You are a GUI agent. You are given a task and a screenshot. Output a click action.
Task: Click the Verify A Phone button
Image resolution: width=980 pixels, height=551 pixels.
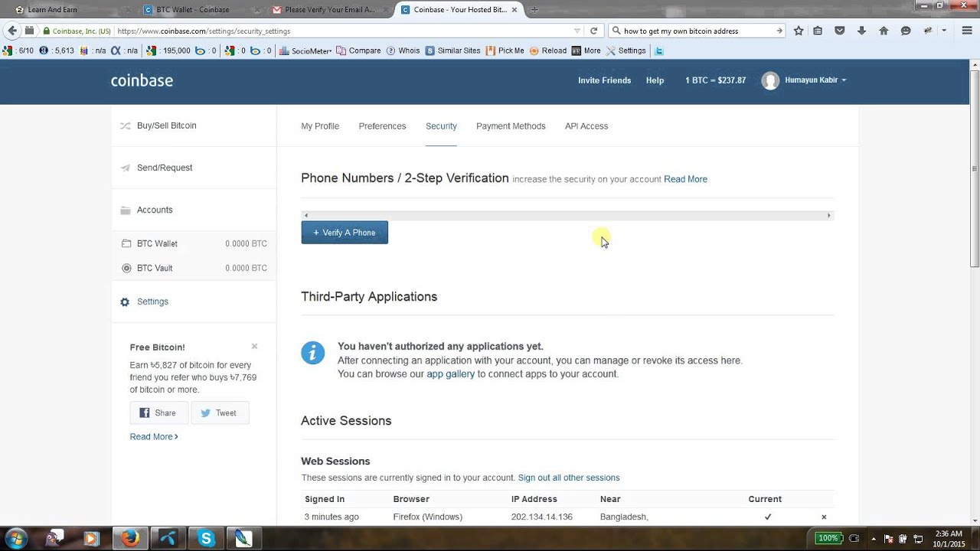click(x=345, y=233)
